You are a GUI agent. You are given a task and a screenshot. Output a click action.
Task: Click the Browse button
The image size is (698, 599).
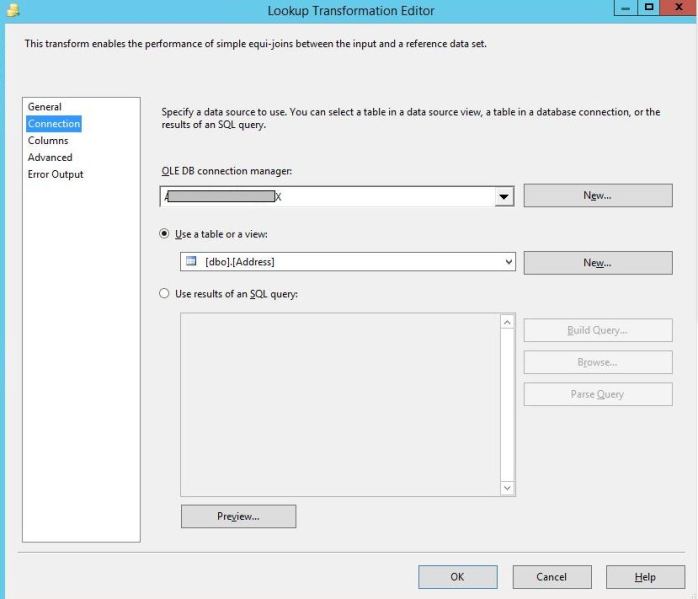(x=598, y=362)
